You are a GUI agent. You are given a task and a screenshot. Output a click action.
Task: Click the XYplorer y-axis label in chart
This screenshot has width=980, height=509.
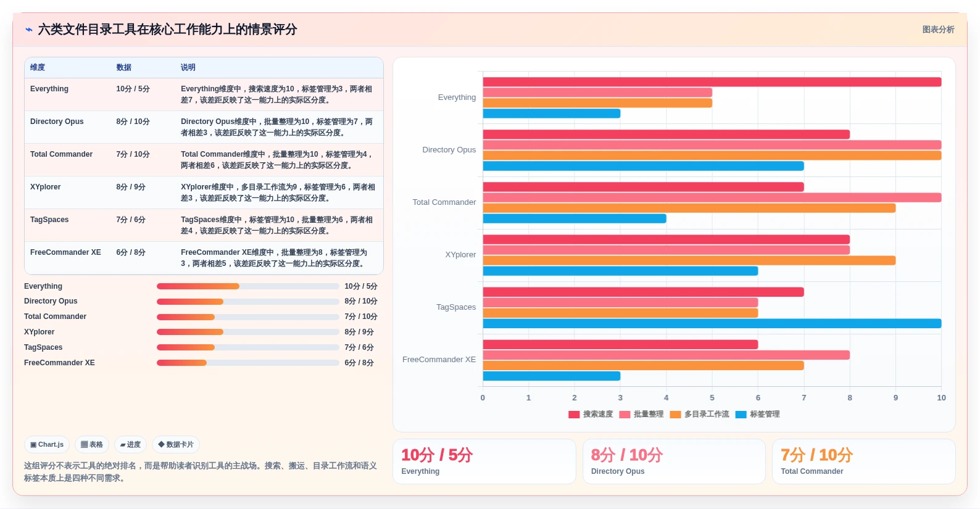pyautogui.click(x=460, y=255)
